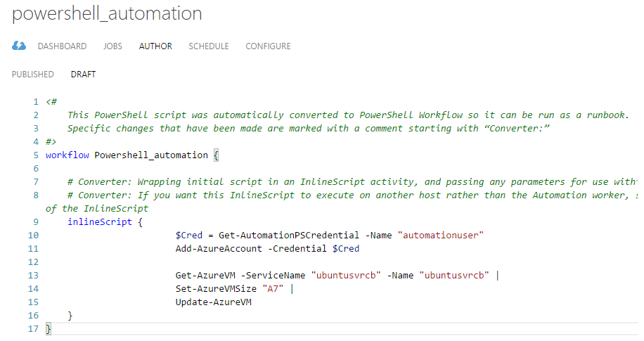
Task: View the PUBLISHED runbook version
Action: pos(33,75)
